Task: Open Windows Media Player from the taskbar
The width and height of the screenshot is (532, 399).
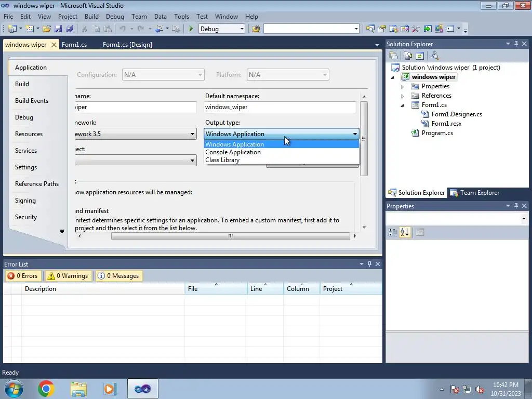Action: coord(110,389)
